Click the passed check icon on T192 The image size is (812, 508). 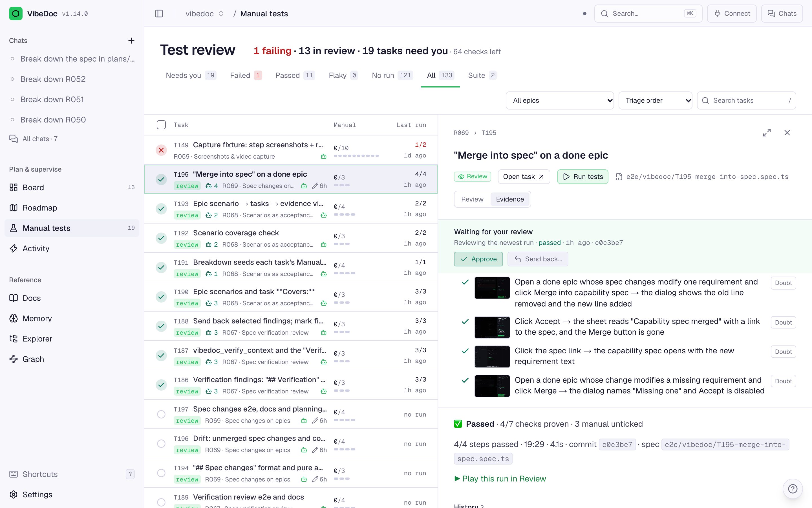(x=161, y=238)
